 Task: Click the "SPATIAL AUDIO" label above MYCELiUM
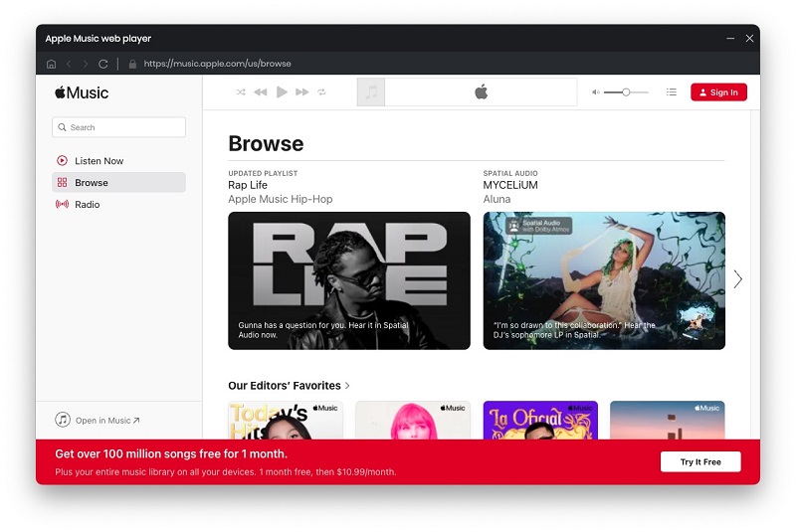coord(510,173)
